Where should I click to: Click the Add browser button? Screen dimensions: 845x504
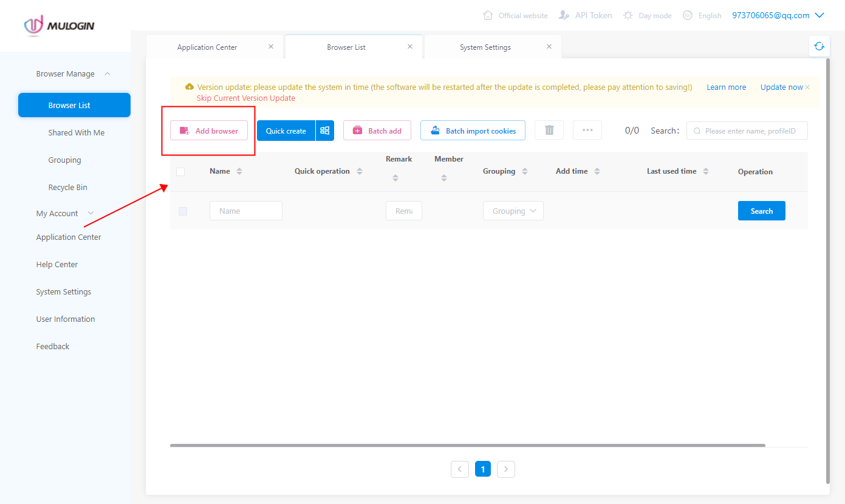click(x=209, y=131)
